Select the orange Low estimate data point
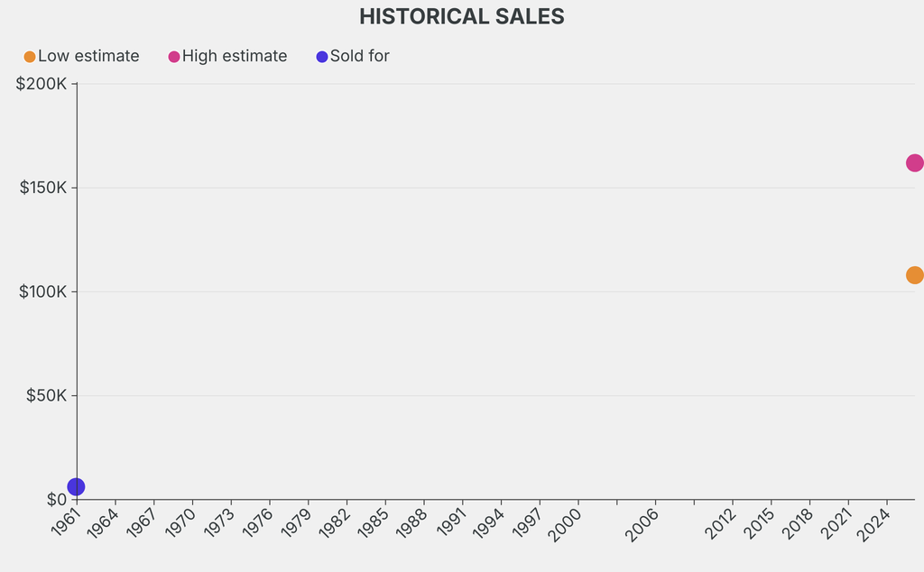924x572 pixels. click(x=914, y=275)
